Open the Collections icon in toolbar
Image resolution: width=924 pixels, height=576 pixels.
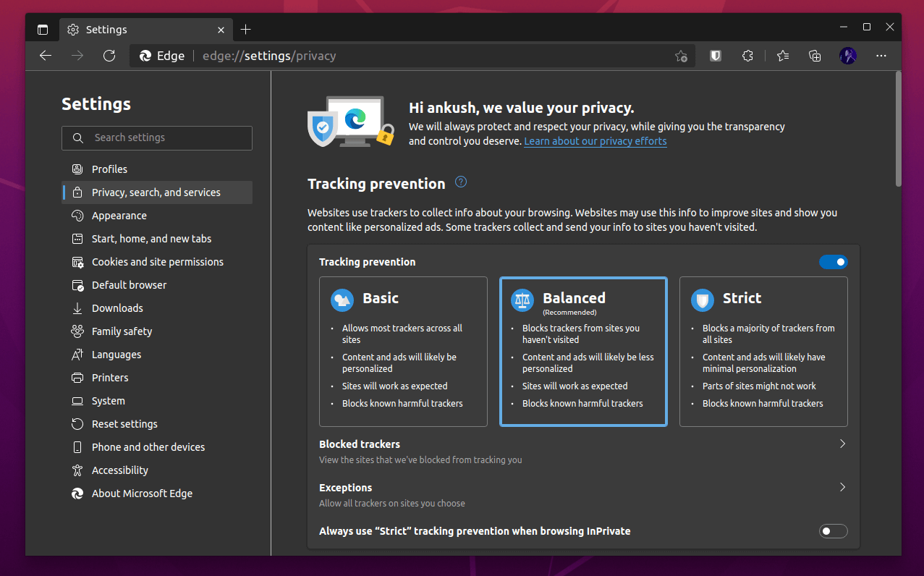[x=815, y=56]
